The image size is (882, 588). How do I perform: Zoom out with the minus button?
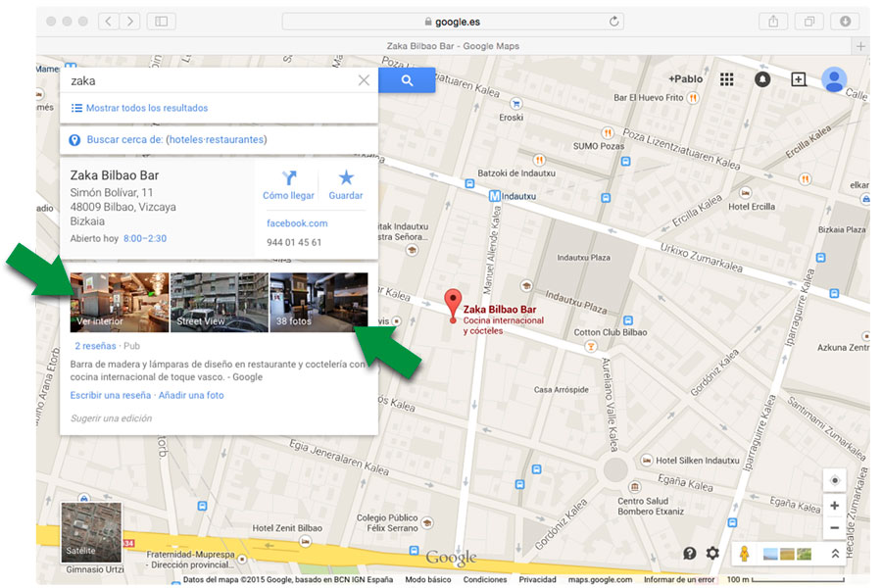(835, 528)
